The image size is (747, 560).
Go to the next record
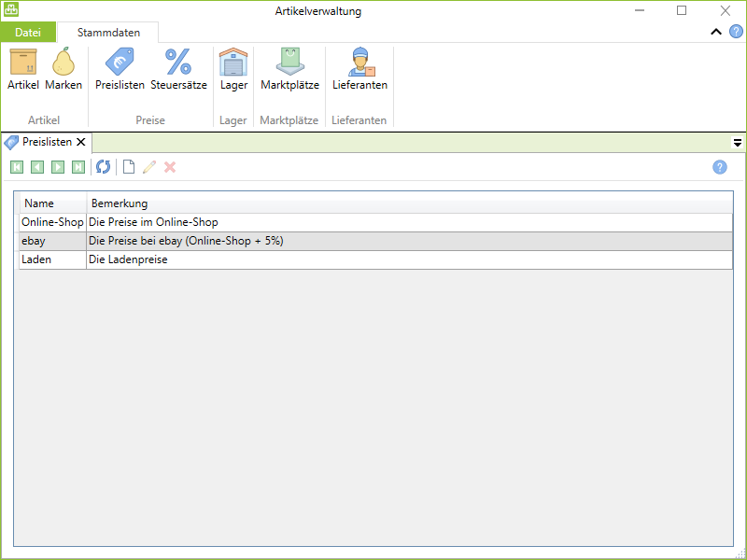[58, 167]
